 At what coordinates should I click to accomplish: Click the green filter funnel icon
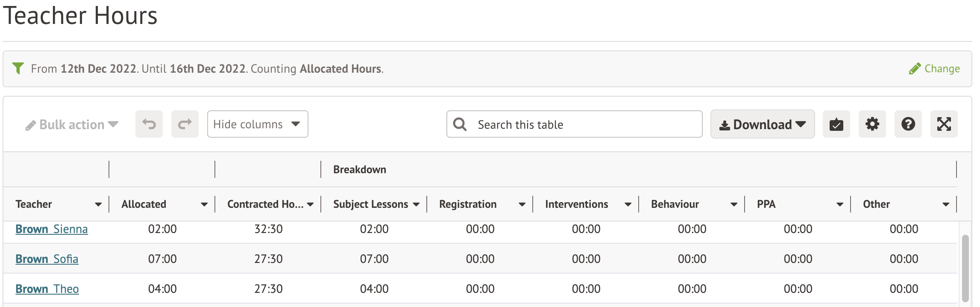pos(18,68)
